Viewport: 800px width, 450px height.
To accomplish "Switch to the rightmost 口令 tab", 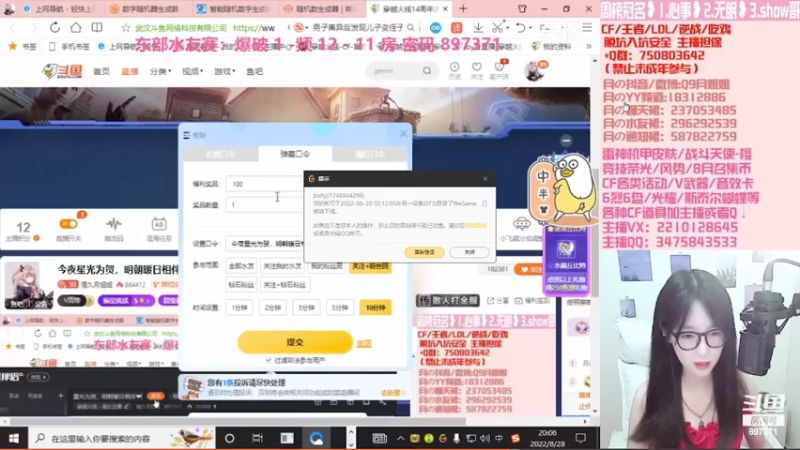I will [x=370, y=154].
